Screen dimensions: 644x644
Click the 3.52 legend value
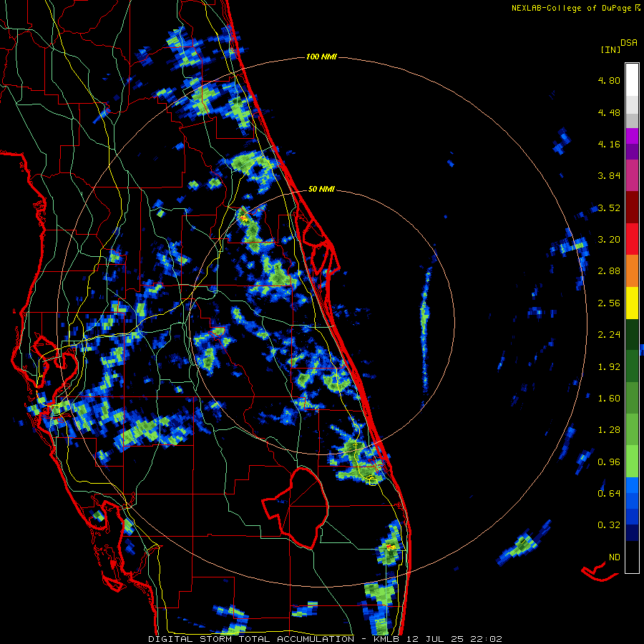point(609,208)
